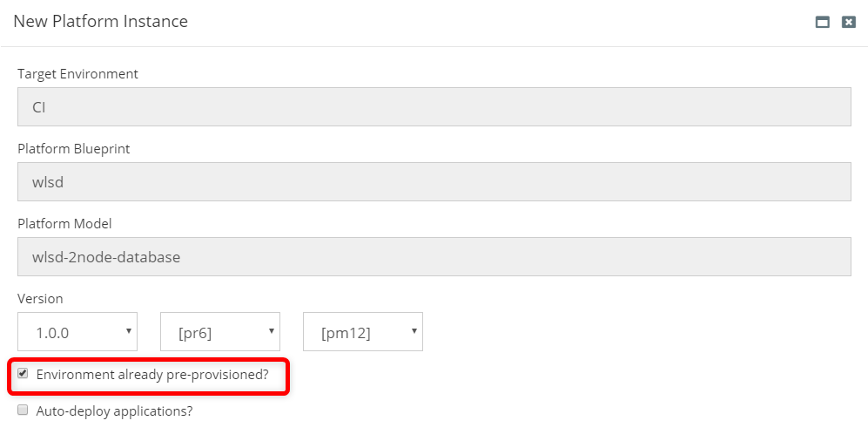Viewport: 868px width, 441px height.
Task: Enable the Auto-deploy applications checkbox
Action: point(23,410)
